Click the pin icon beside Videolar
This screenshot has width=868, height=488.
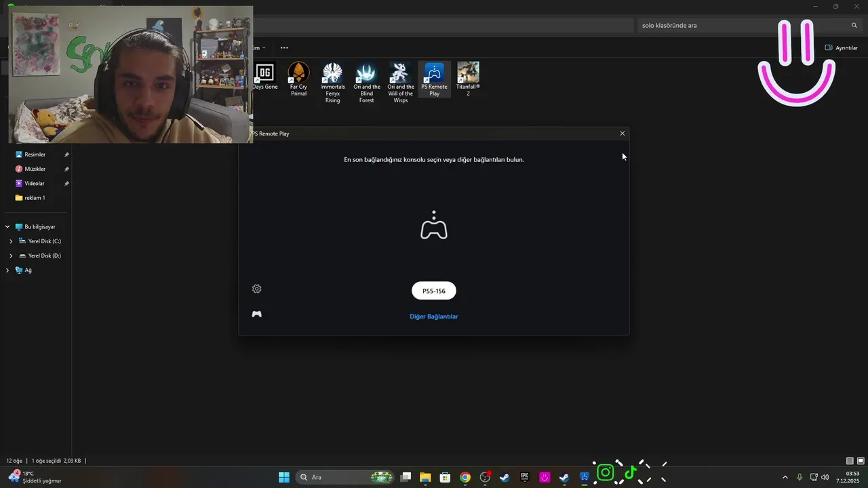point(66,184)
